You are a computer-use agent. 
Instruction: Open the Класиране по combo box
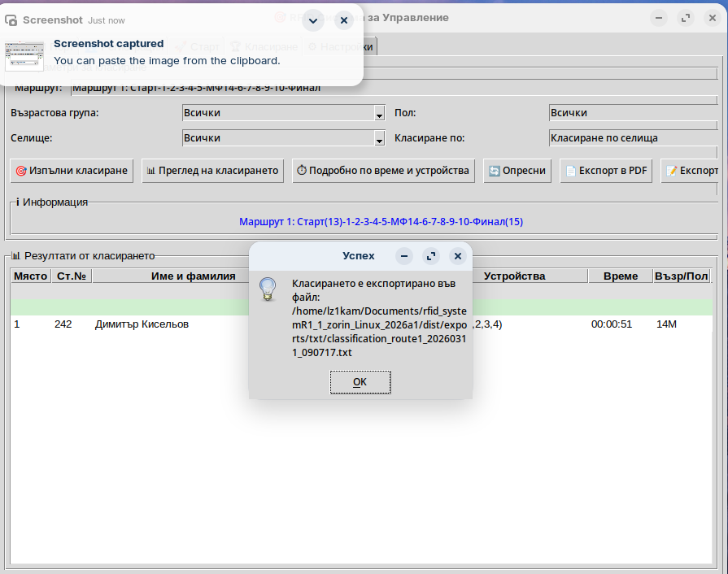pos(633,138)
